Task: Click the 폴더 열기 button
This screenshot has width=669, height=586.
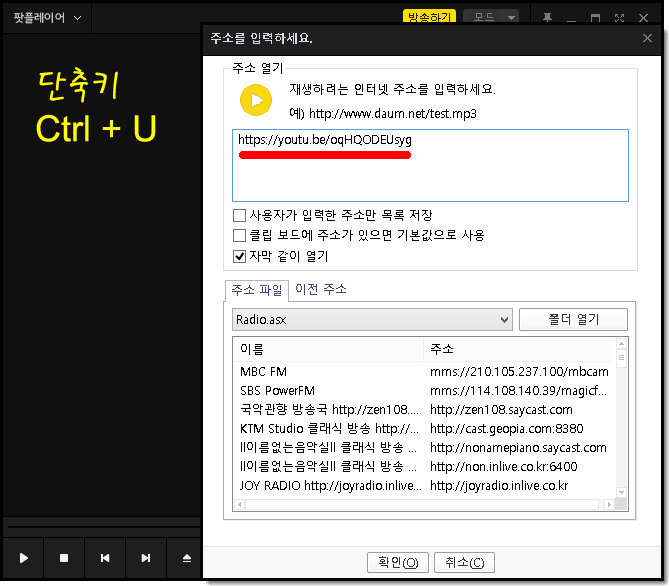Action: point(573,319)
